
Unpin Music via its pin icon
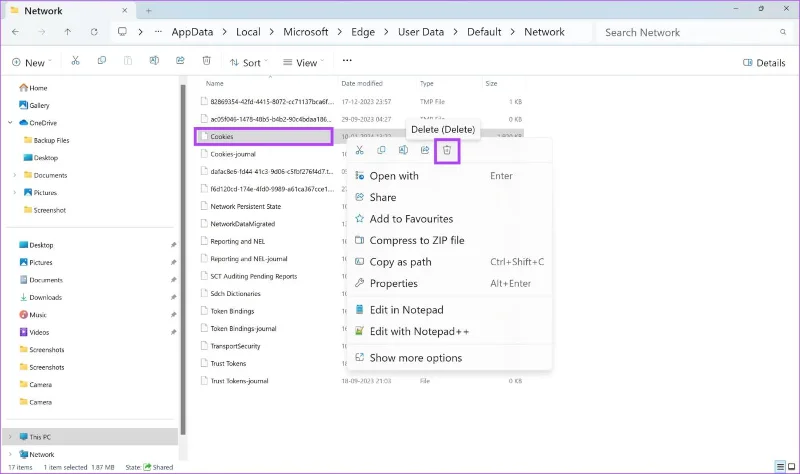[x=173, y=315]
